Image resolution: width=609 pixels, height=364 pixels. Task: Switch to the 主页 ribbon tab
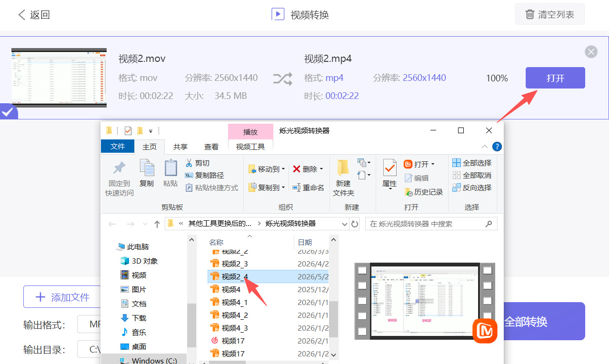[150, 147]
